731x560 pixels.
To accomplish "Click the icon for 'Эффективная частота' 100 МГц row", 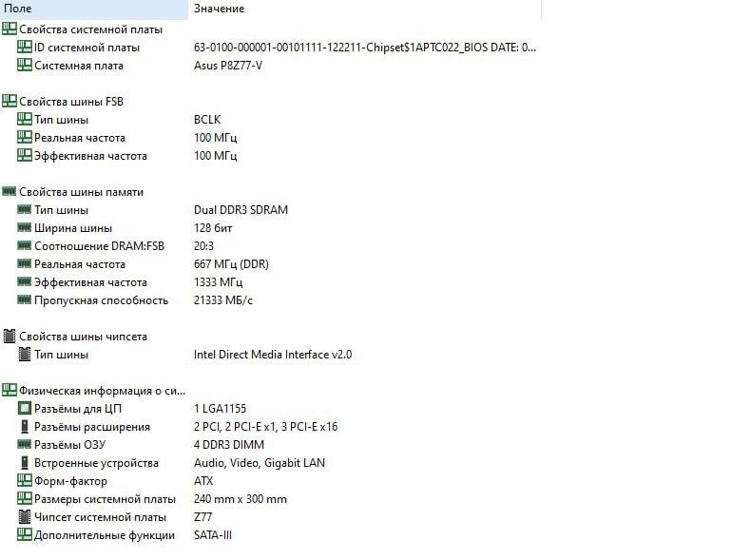I will click(25, 155).
